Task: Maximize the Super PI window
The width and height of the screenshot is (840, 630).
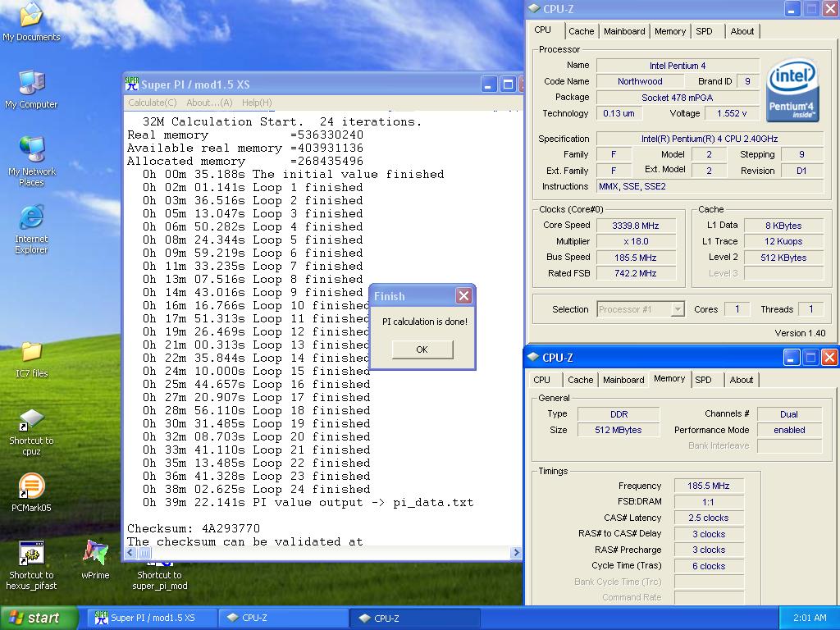Action: coord(508,84)
